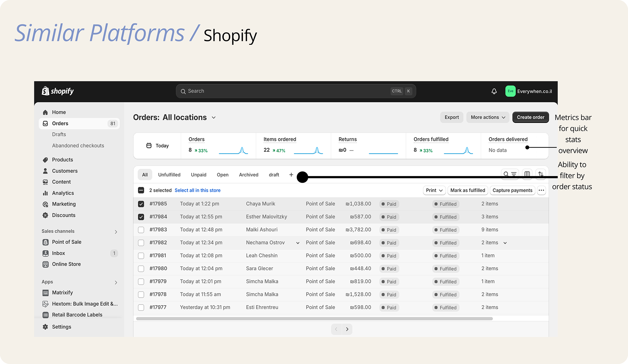
Task: Click the plus icon to add view
Action: (291, 175)
